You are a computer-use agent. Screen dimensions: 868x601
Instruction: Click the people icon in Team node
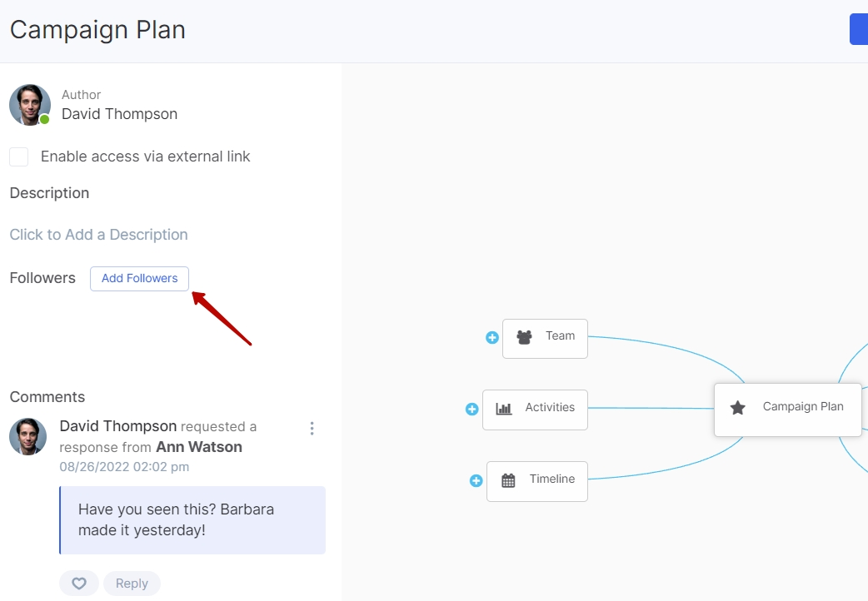[x=524, y=337]
